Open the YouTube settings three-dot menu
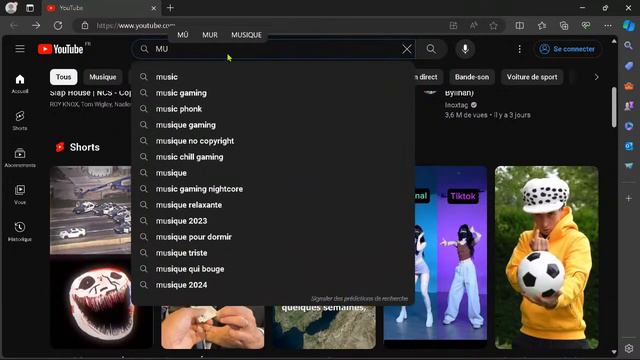The height and width of the screenshot is (360, 640). click(519, 49)
